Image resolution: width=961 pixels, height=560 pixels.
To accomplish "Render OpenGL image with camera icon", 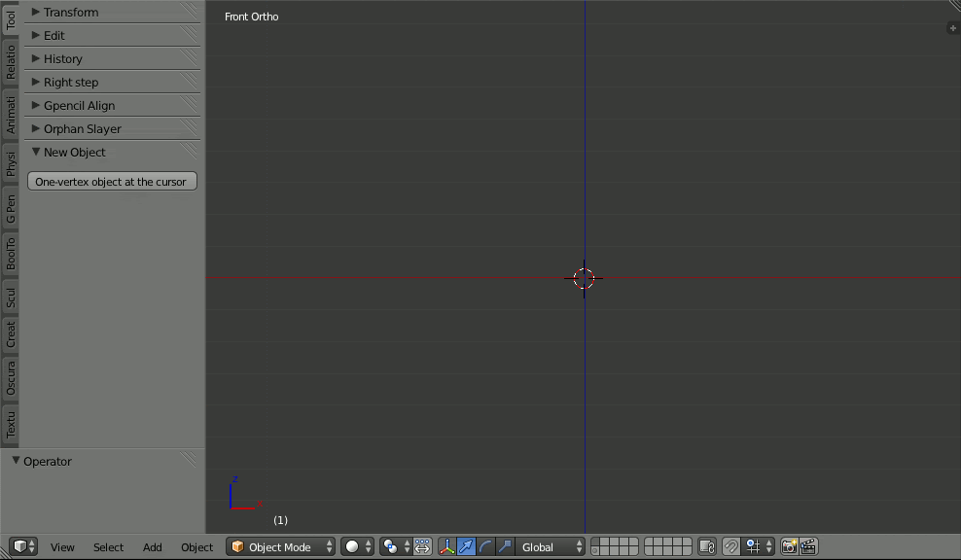I will click(790, 546).
